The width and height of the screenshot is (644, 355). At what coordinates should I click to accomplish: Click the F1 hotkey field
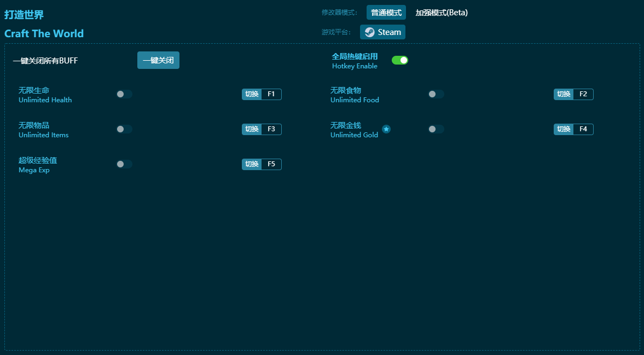(271, 94)
